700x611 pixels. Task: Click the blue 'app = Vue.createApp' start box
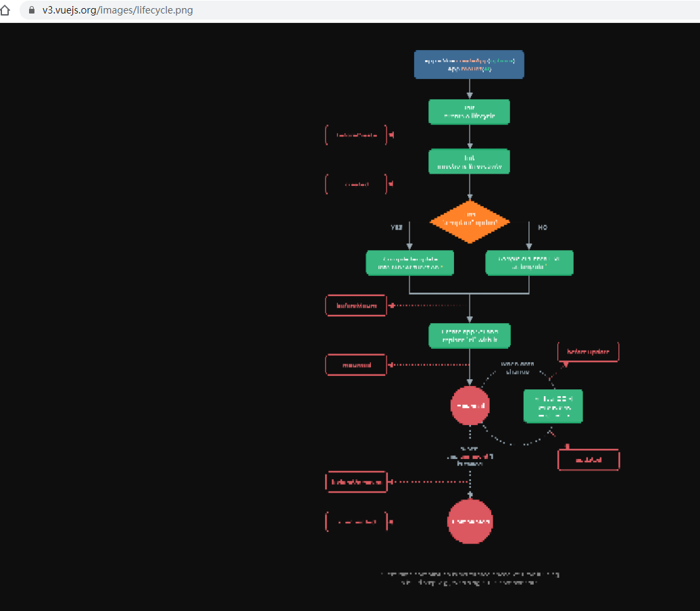tap(469, 64)
